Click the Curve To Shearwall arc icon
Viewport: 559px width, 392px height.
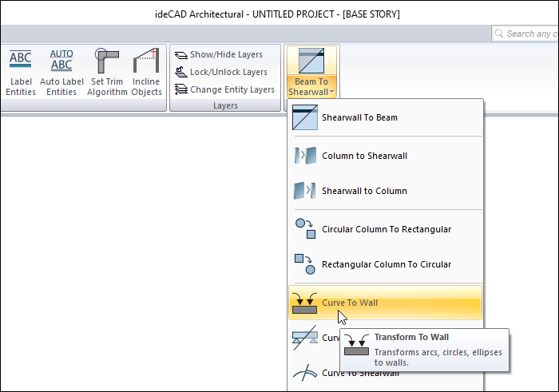(305, 373)
